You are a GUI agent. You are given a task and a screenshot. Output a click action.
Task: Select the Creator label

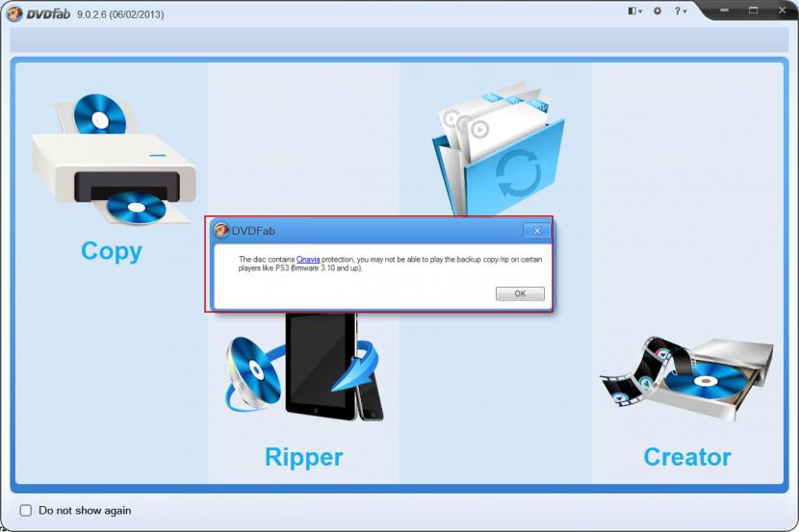pos(687,457)
